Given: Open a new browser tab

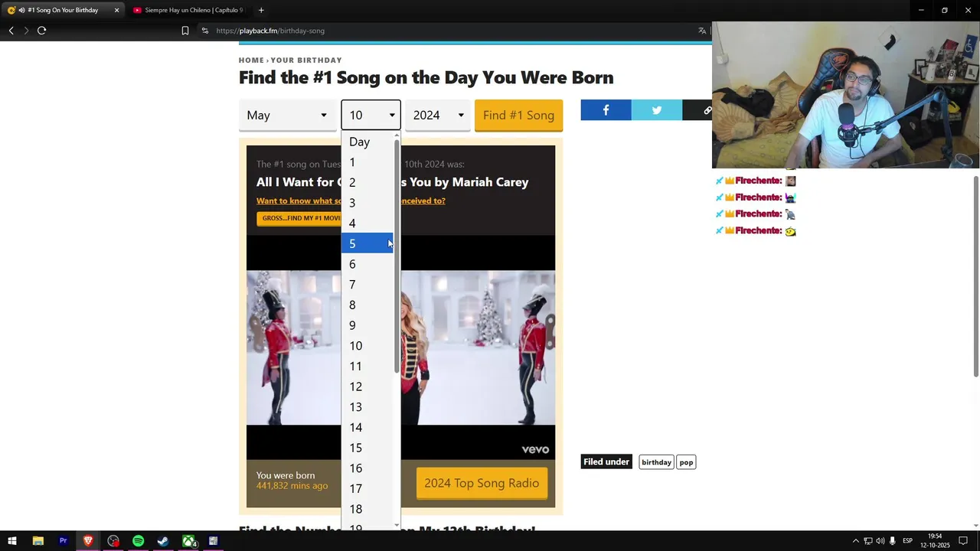Looking at the screenshot, I should click(261, 10).
